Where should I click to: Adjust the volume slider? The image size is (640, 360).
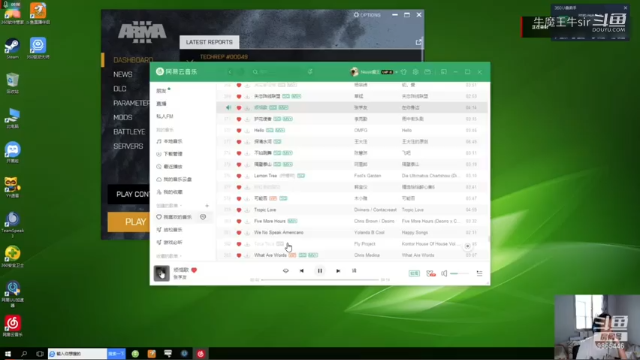[459, 273]
